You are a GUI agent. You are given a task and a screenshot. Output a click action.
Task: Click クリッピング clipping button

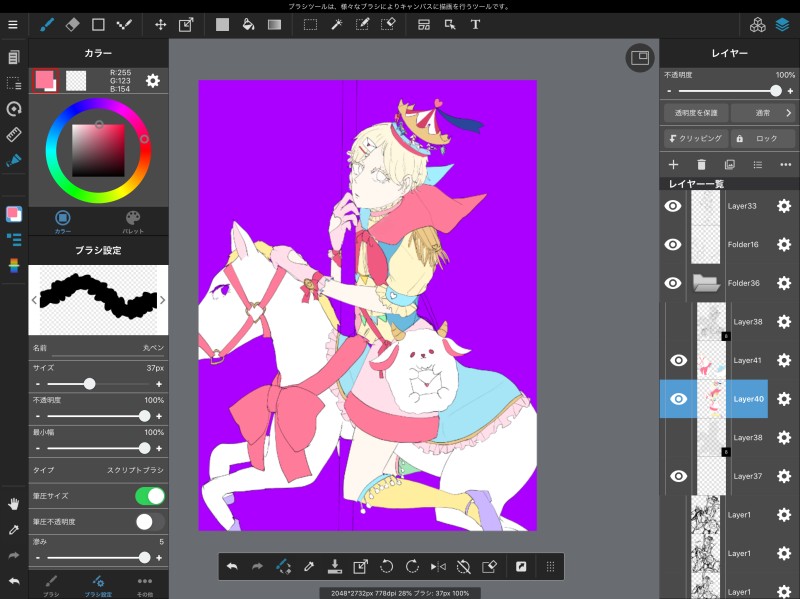point(696,138)
